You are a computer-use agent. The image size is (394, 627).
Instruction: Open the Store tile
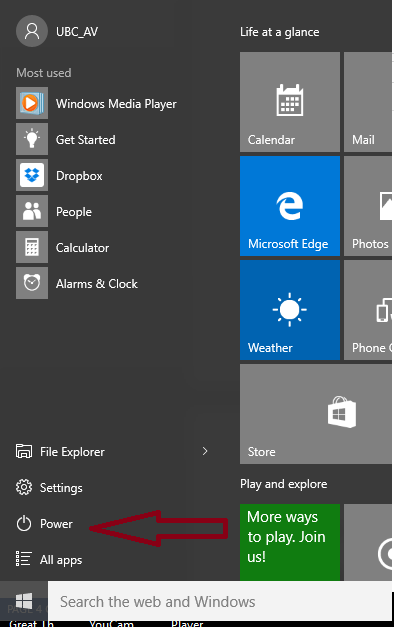(x=316, y=414)
